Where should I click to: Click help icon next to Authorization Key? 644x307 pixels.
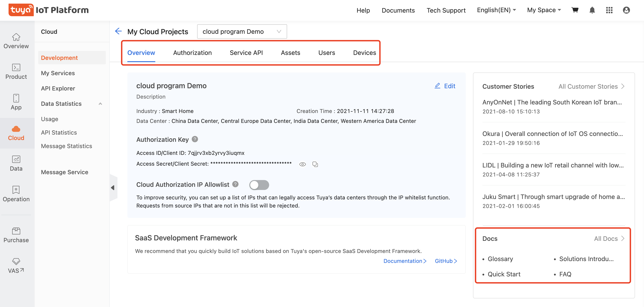pos(195,139)
